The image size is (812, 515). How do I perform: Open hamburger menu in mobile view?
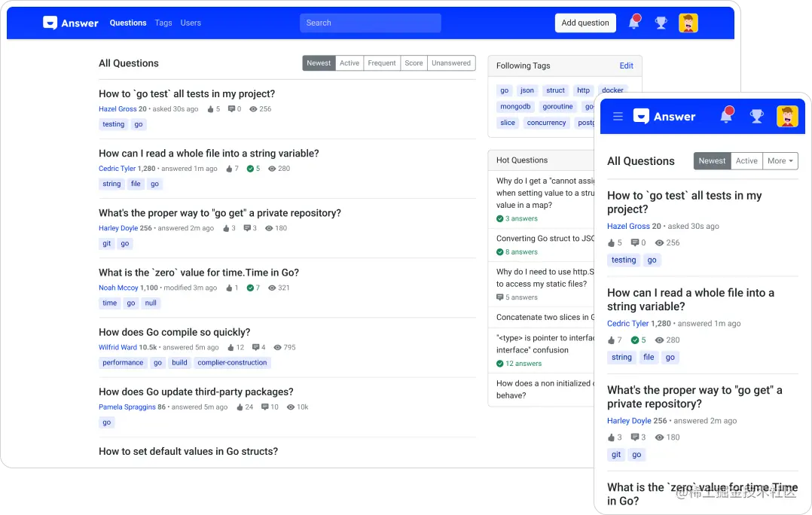click(618, 117)
